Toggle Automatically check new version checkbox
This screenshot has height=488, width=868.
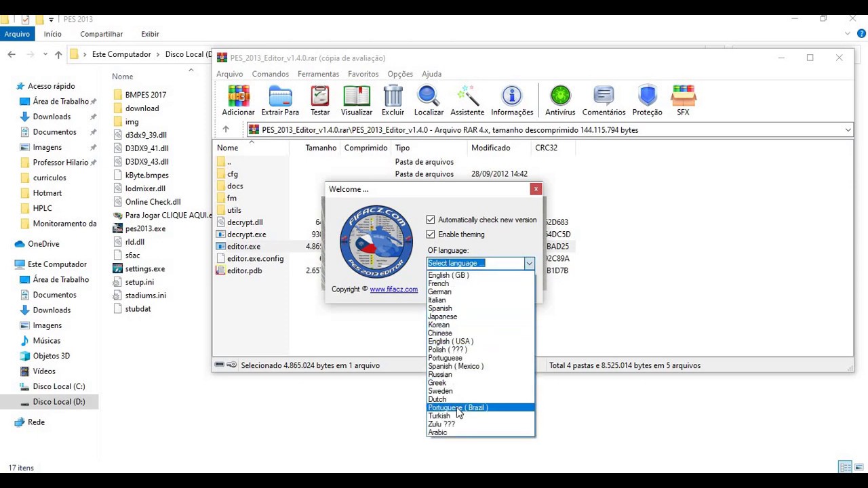pos(431,220)
